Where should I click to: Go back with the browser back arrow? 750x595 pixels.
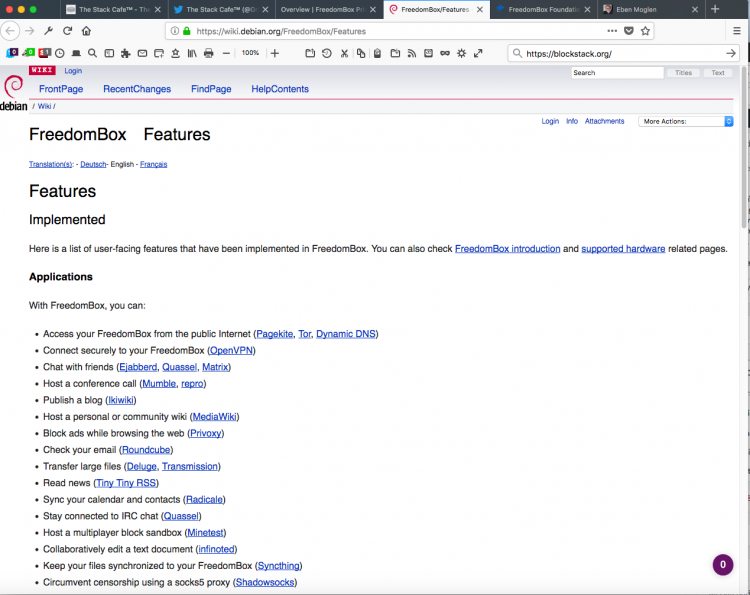tap(10, 31)
